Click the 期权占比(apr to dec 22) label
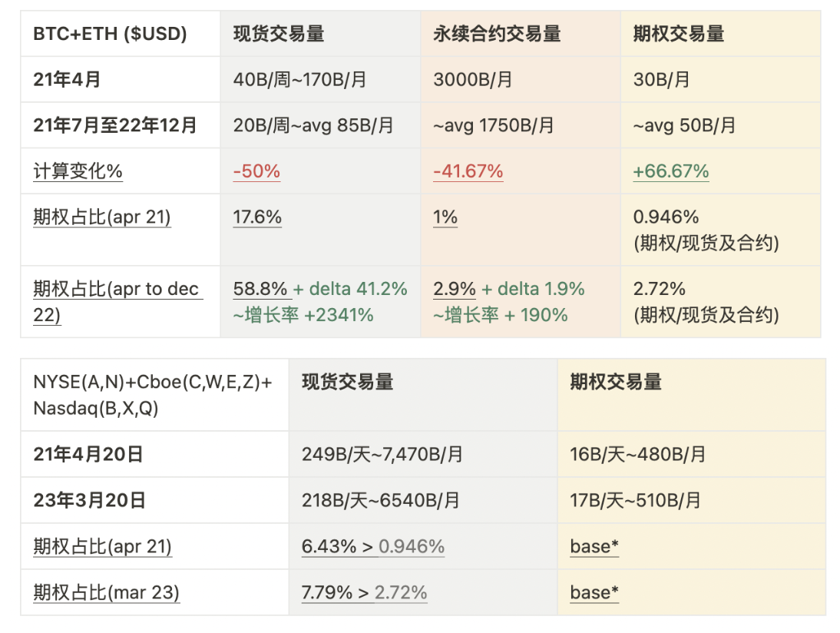Image resolution: width=840 pixels, height=633 pixels. 117,302
